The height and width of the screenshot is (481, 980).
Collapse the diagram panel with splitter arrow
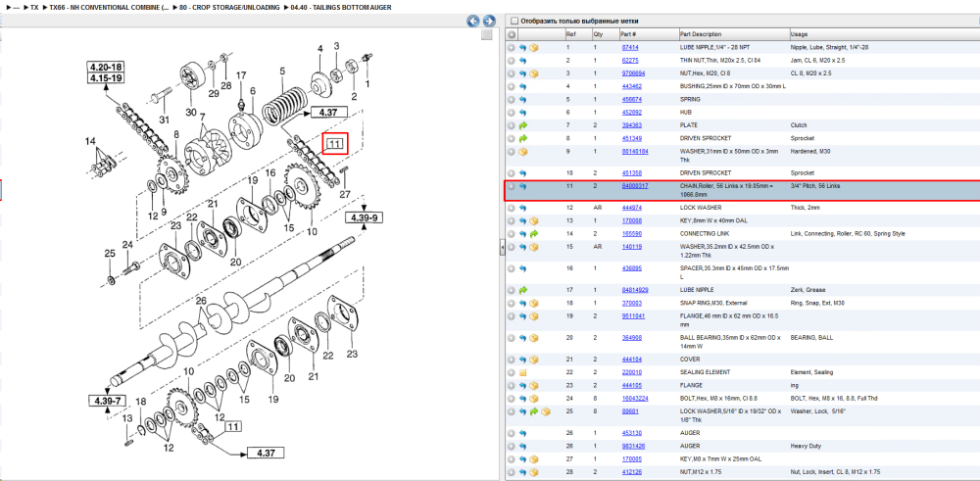click(x=501, y=249)
